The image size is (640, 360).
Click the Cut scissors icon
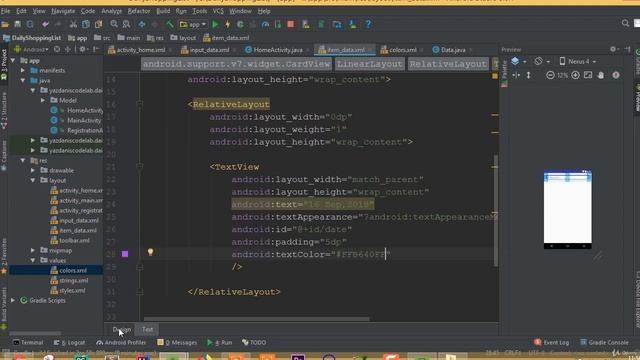(x=73, y=24)
